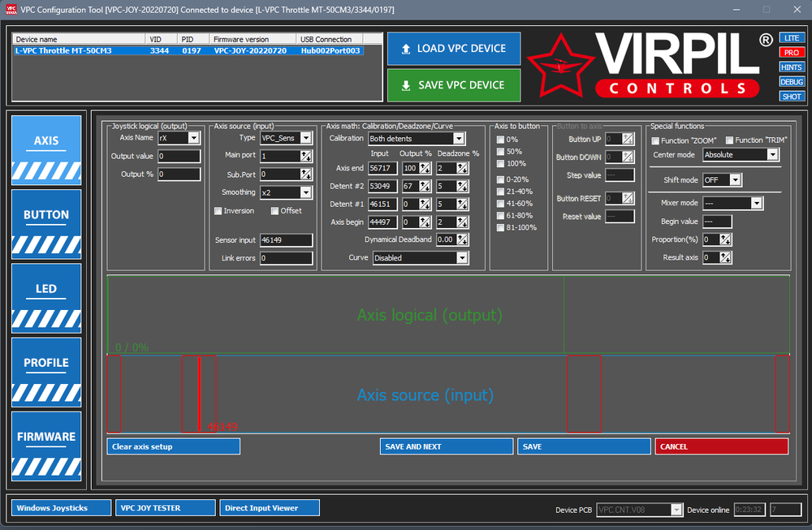Screen dimensions: 812x530
Task: Open the LED configuration section
Action: tap(46, 298)
